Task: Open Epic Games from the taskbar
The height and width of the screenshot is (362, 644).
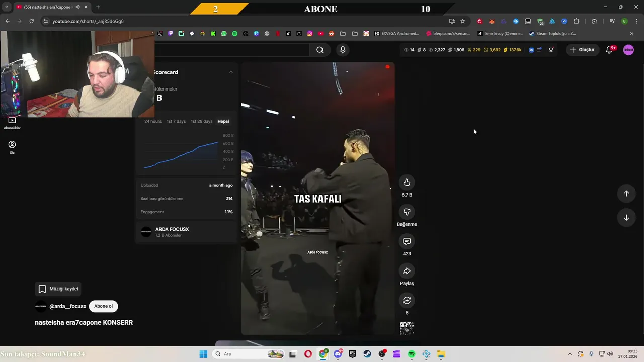Action: click(353, 354)
